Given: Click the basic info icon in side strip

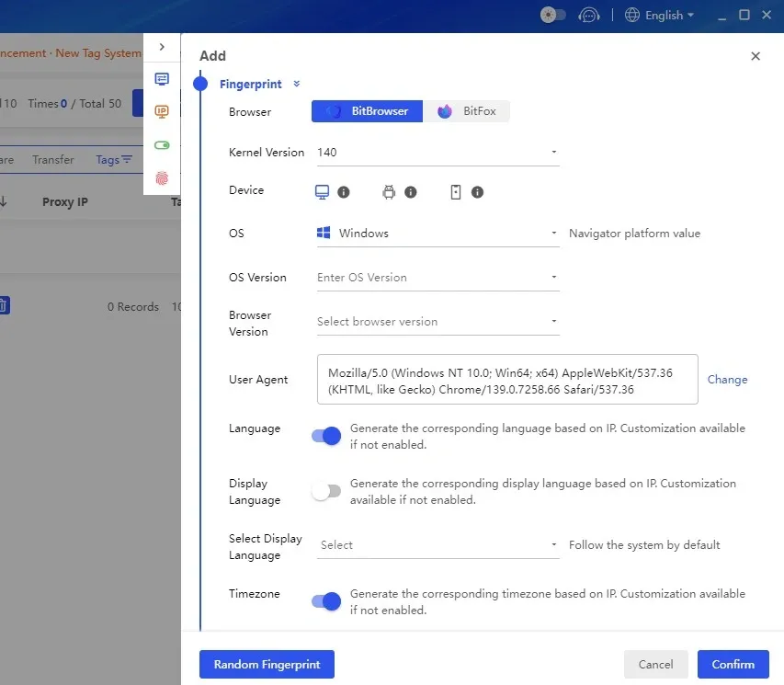Looking at the screenshot, I should tap(162, 79).
